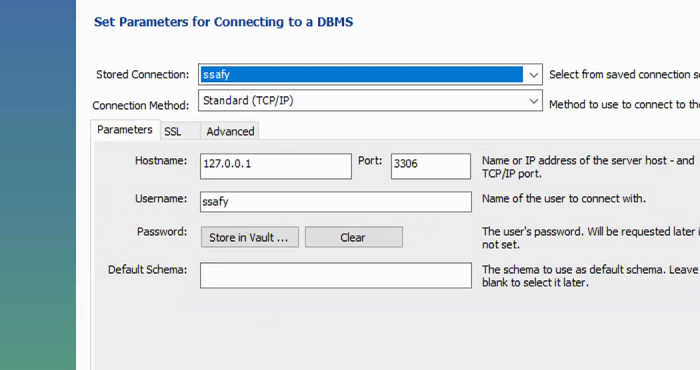700x370 pixels.
Task: Click Store in Vault button
Action: tap(250, 237)
